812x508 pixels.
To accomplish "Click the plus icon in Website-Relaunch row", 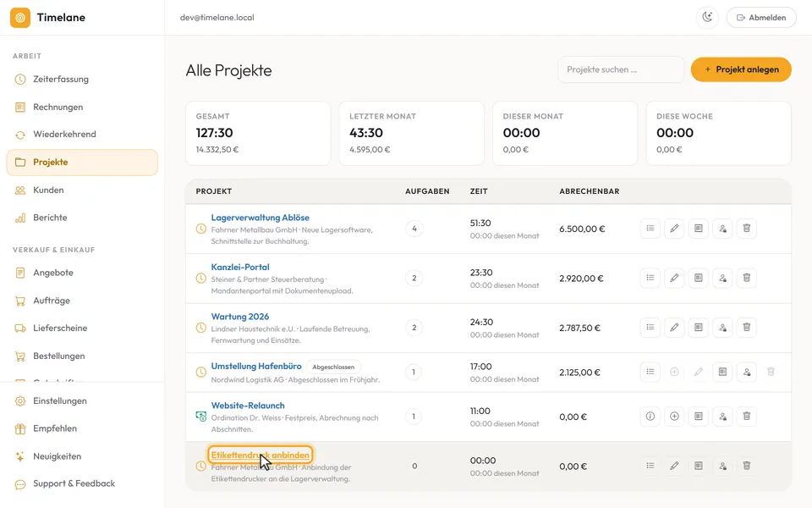I will click(x=674, y=417).
